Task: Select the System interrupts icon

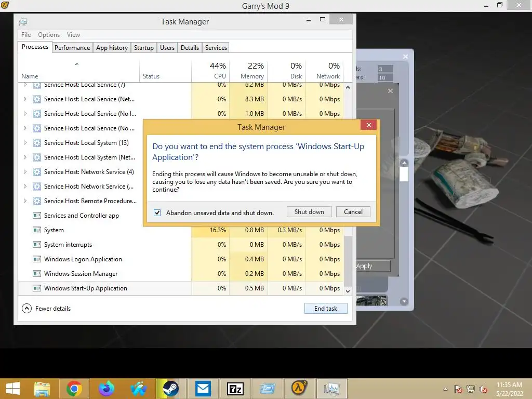Action: [37, 245]
